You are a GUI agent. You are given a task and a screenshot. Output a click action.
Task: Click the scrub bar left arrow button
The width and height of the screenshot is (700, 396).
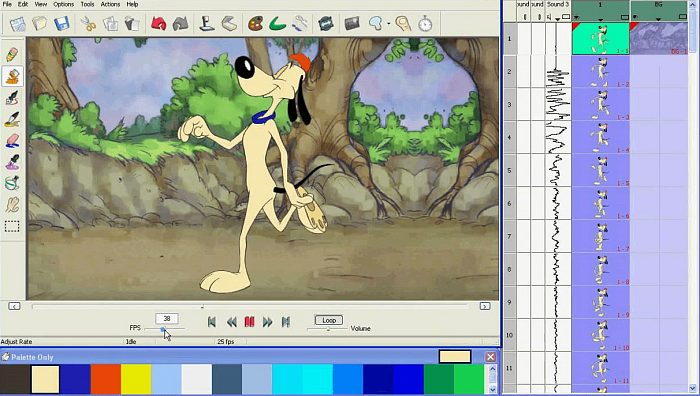(14, 306)
